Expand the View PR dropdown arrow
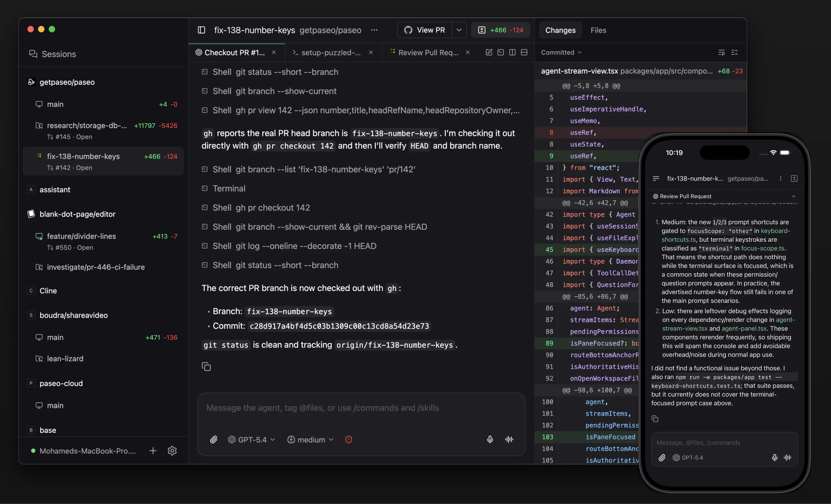The width and height of the screenshot is (831, 504). point(459,30)
